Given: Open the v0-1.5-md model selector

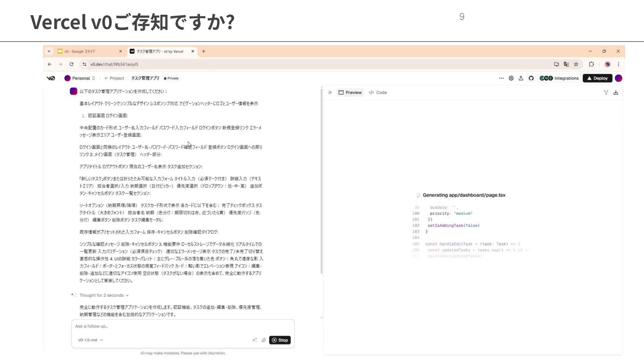Looking at the screenshot, I should (90, 340).
